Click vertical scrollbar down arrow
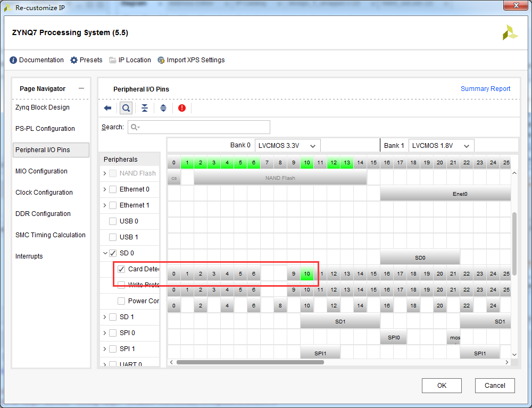The width and height of the screenshot is (532, 408). coord(514,354)
